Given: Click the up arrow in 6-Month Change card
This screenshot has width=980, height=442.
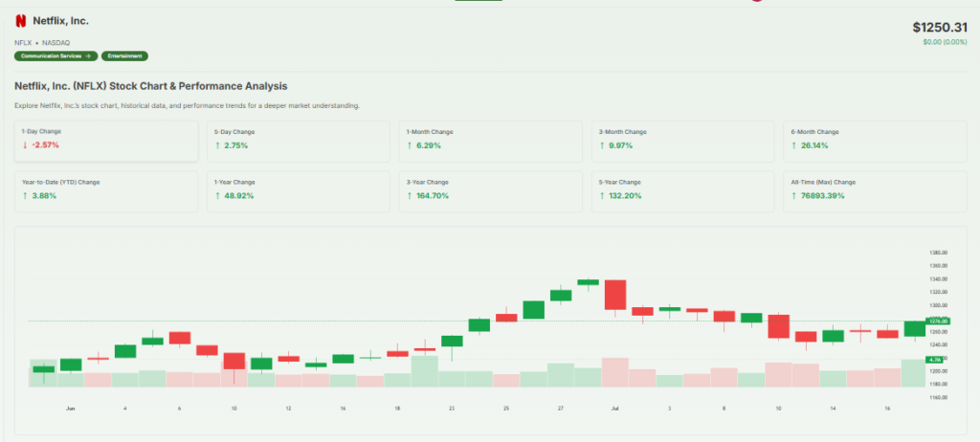Looking at the screenshot, I should [x=794, y=145].
